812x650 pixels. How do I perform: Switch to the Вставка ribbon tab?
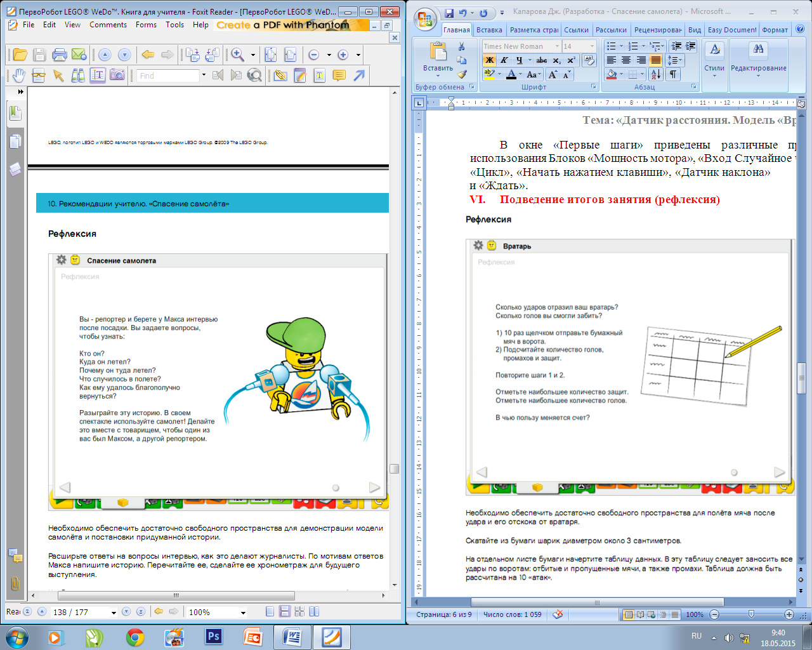point(489,30)
